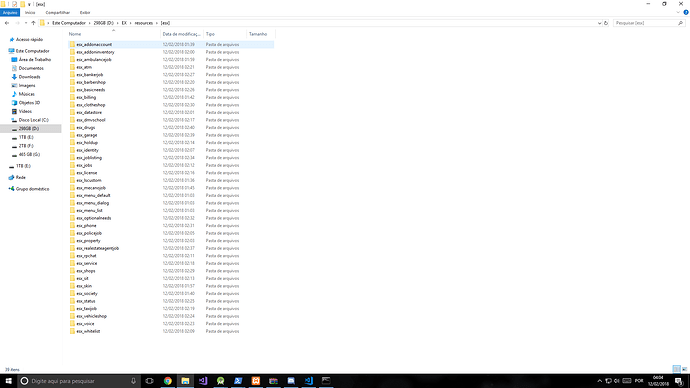Click the esx_identity folder name
The image size is (690, 388).
click(88, 150)
